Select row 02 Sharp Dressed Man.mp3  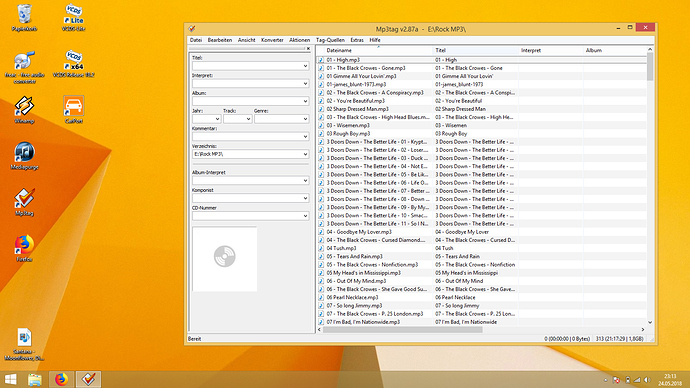(x=481, y=109)
